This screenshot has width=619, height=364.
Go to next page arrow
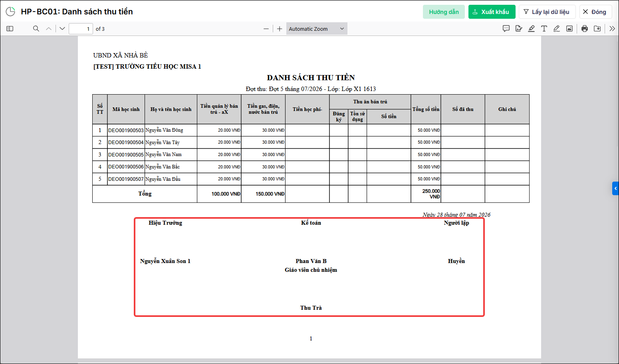[62, 29]
